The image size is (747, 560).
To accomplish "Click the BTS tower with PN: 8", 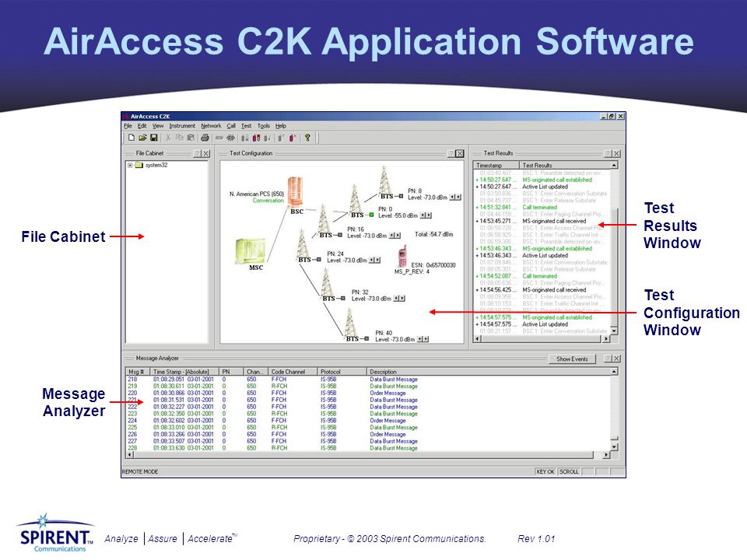I will pyautogui.click(x=384, y=180).
